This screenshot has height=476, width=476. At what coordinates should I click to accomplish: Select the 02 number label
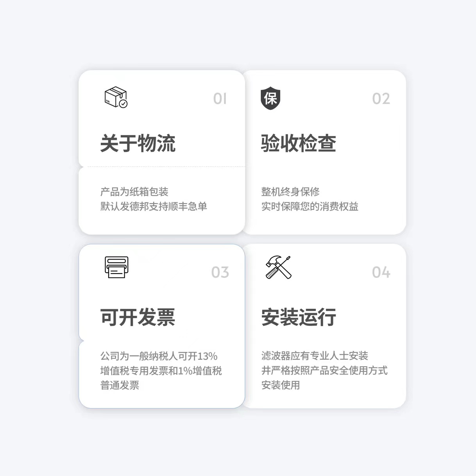(381, 99)
